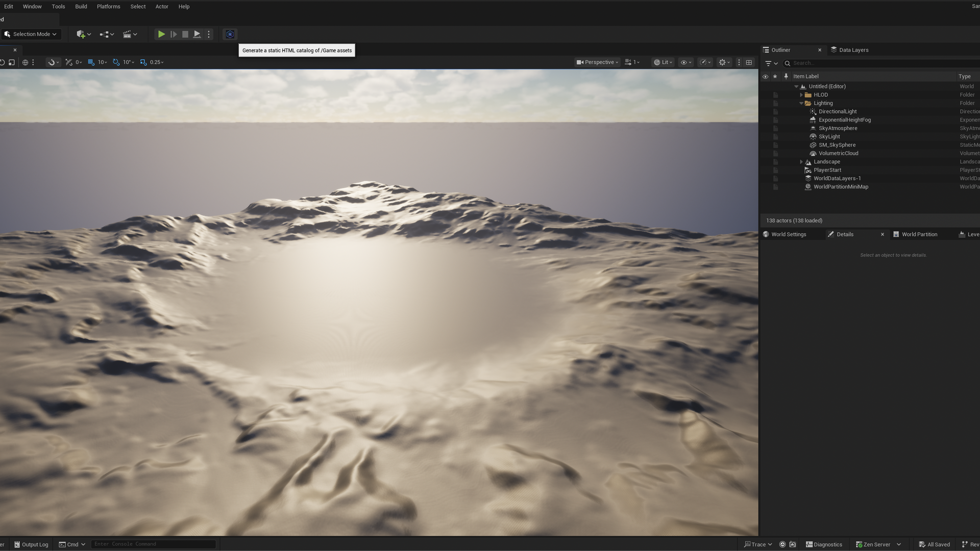
Task: Open the Window menu
Action: pos(32,7)
